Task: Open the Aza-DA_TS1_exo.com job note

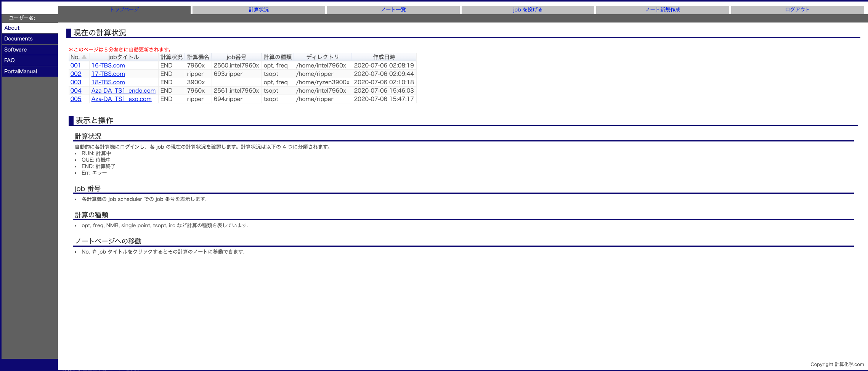Action: tap(122, 99)
